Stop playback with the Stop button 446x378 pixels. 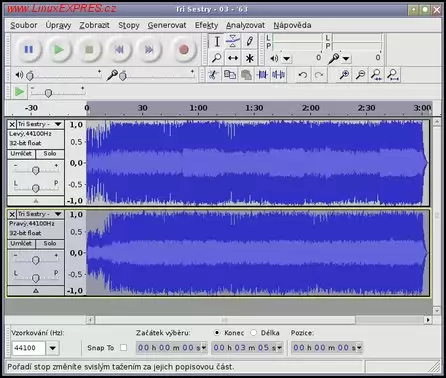coord(89,50)
